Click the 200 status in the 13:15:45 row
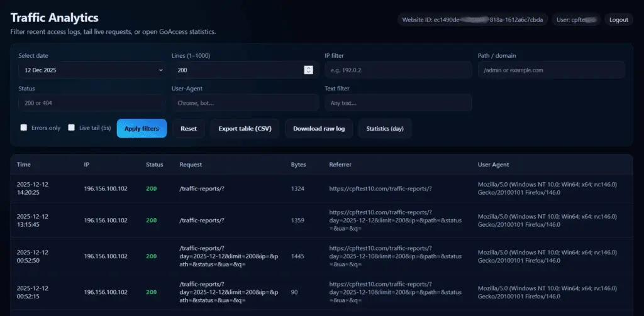Screen dimensions: 644x316 pyautogui.click(x=151, y=221)
